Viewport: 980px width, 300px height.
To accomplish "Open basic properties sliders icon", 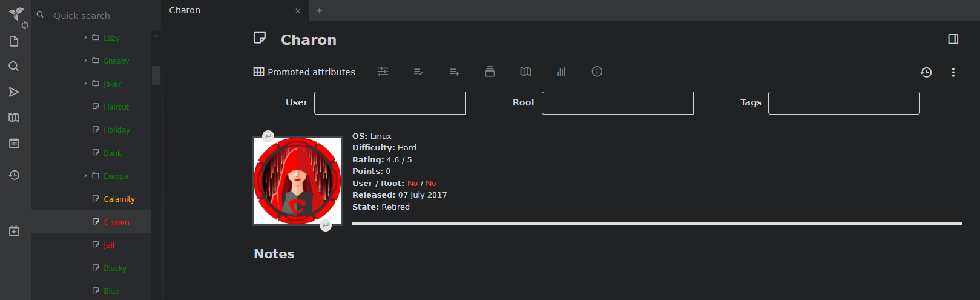I will coord(383,72).
